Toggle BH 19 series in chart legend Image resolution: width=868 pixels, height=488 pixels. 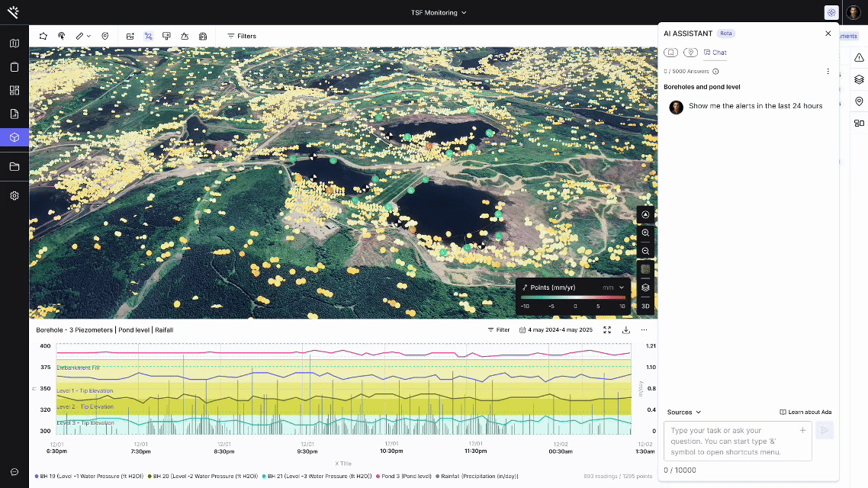[x=89, y=476]
